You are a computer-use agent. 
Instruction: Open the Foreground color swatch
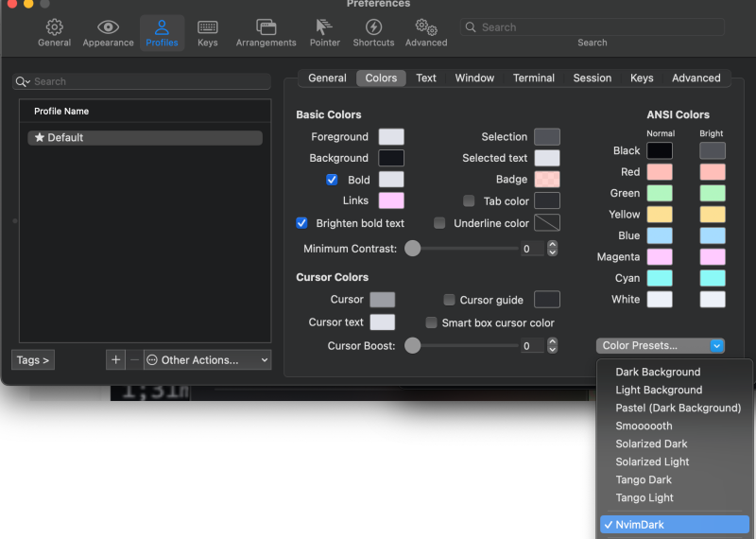[x=391, y=137]
